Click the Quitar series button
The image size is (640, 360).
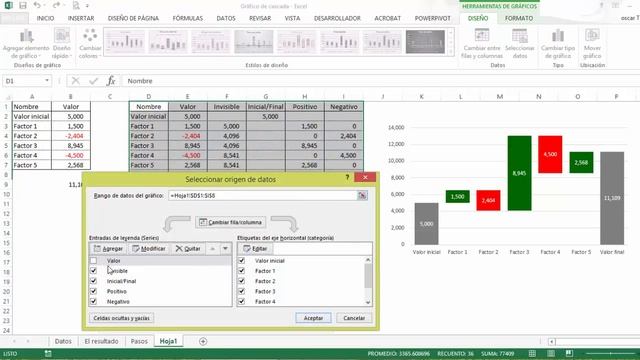pyautogui.click(x=188, y=249)
